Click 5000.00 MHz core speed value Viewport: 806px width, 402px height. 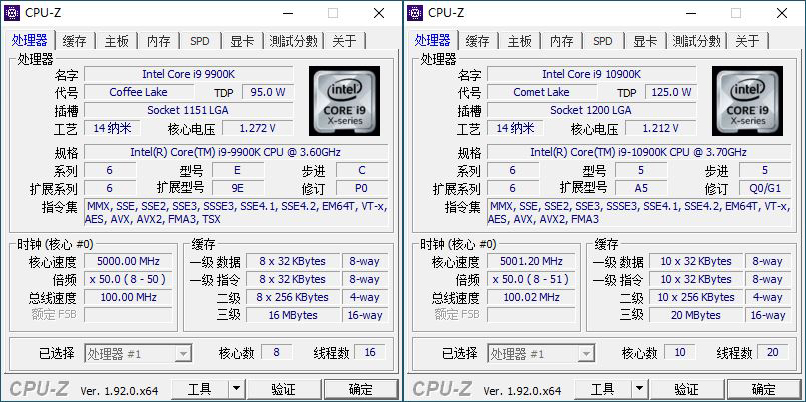pyautogui.click(x=129, y=261)
